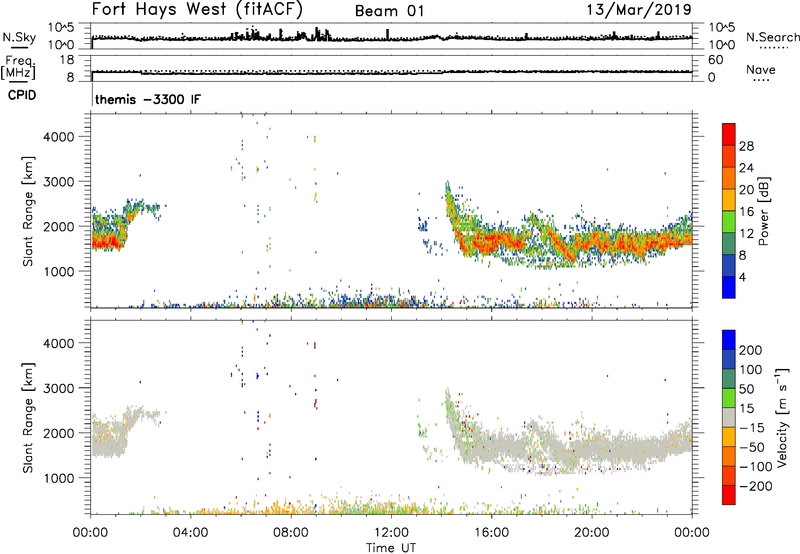Click the '200' value on the velocity scale
800x554 pixels.
pos(751,350)
